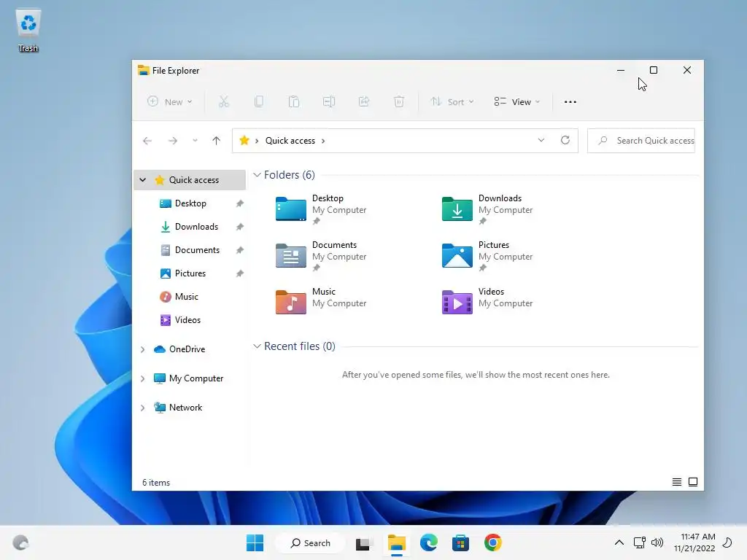The image size is (747, 560).
Task: Click the Copy icon in toolbar
Action: [259, 101]
